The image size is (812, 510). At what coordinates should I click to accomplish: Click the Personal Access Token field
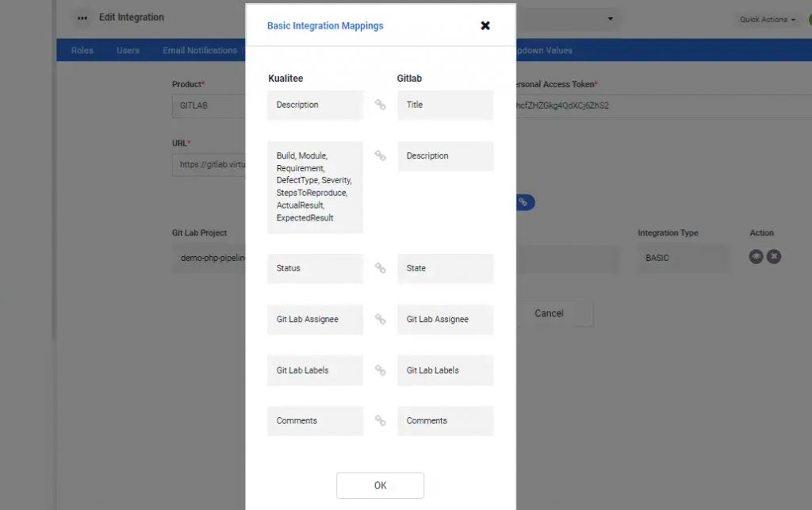(664, 105)
